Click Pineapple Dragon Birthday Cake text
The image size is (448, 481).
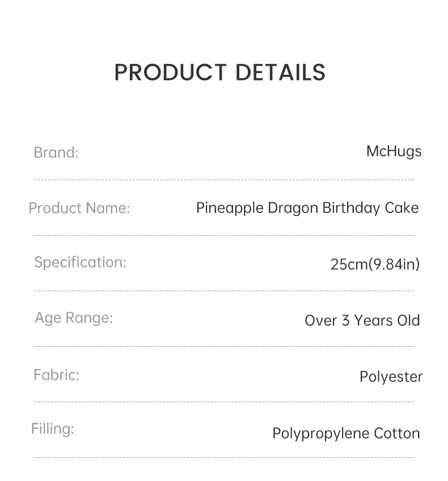click(307, 208)
